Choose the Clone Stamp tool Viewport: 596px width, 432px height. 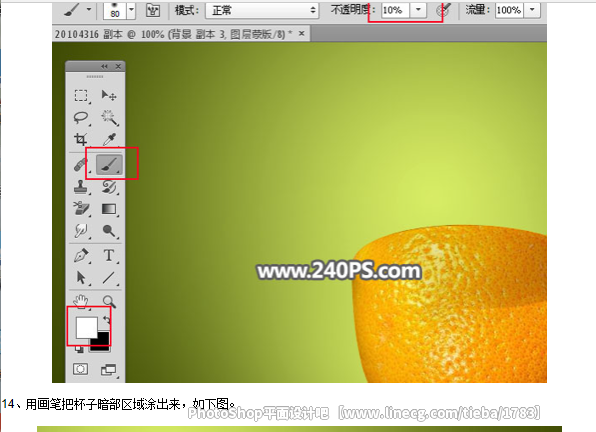click(81, 187)
